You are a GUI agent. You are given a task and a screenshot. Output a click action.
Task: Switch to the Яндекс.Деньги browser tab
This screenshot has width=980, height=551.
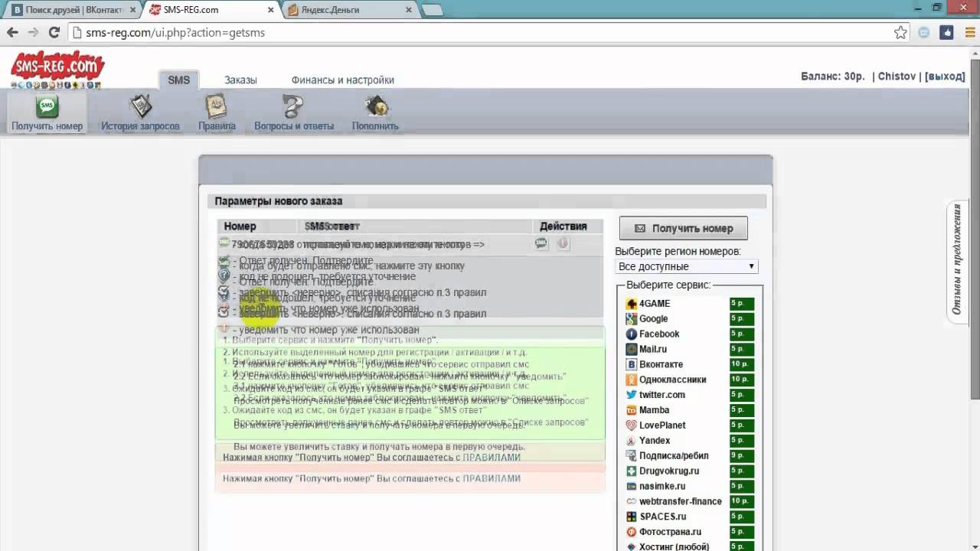point(348,10)
